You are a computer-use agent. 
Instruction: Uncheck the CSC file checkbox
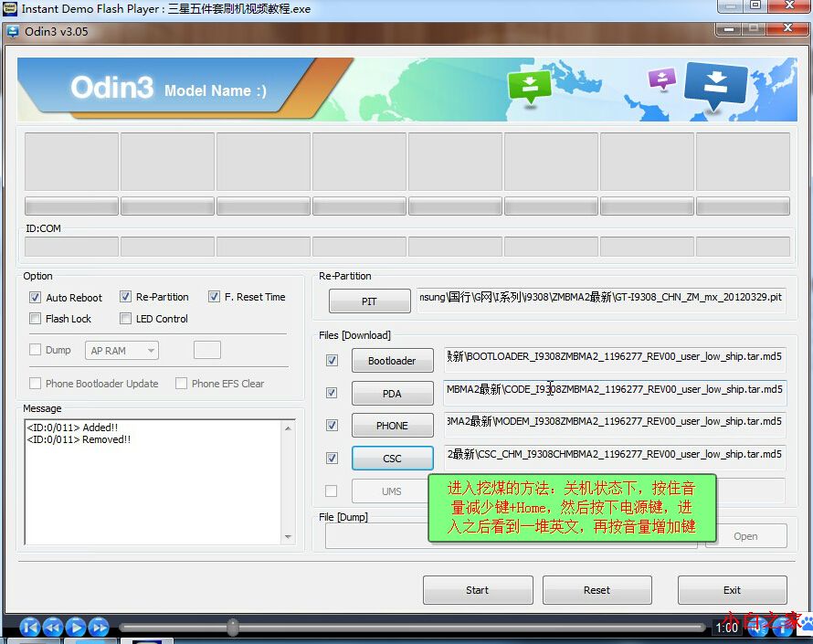pyautogui.click(x=332, y=459)
